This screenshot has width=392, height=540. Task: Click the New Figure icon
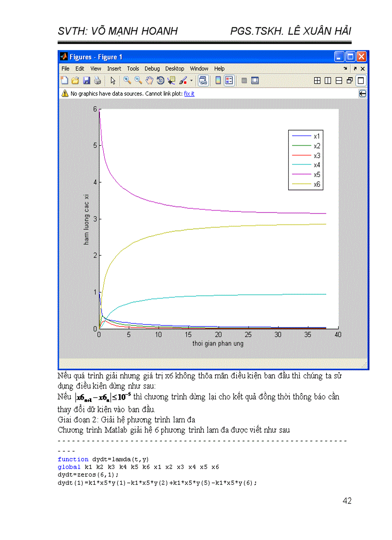65,81
